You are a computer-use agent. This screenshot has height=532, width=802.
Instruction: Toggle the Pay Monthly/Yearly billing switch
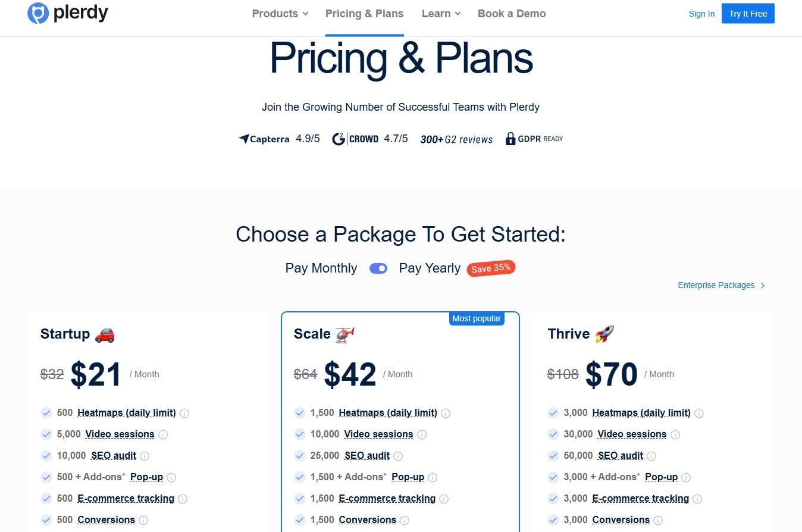(x=378, y=268)
